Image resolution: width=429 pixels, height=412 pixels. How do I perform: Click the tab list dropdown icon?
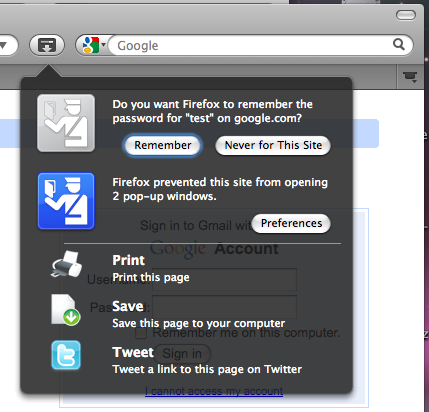click(410, 77)
